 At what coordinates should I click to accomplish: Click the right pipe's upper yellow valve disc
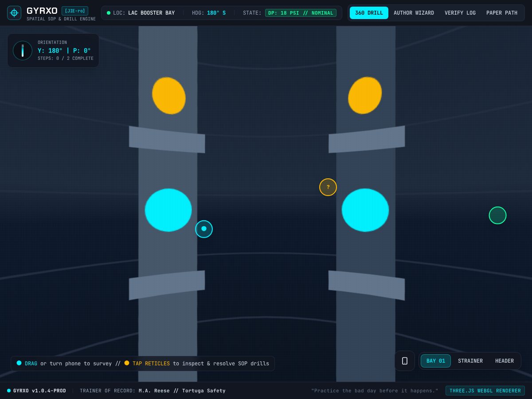365,95
